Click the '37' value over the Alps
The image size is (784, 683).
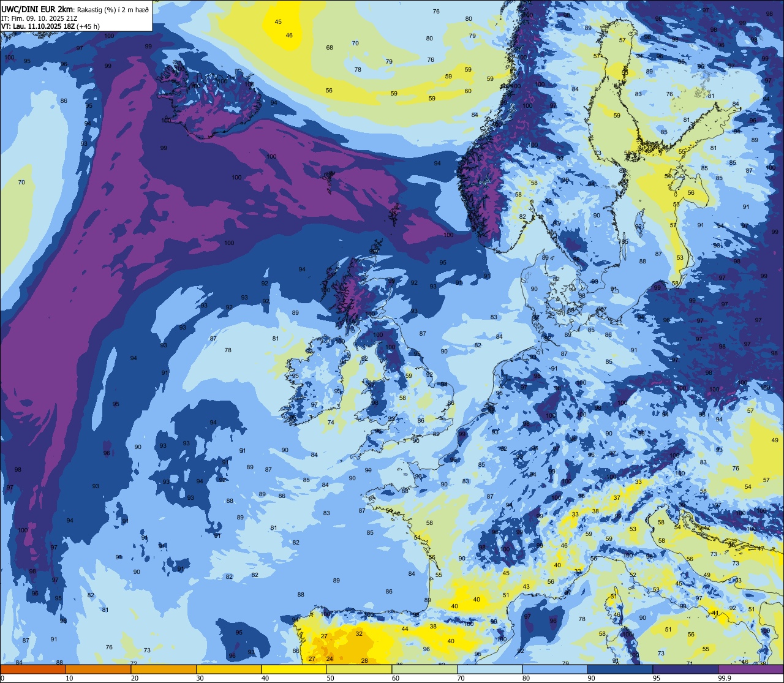(617, 498)
